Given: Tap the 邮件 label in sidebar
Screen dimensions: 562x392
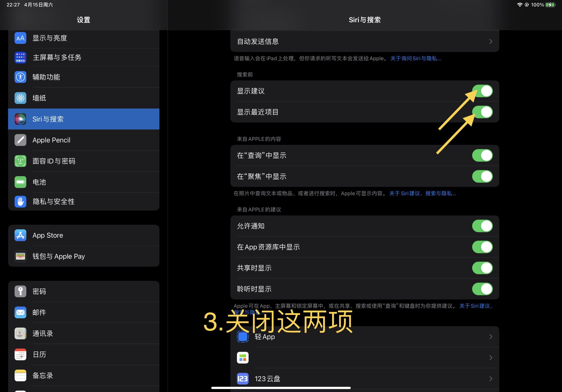Looking at the screenshot, I should pyautogui.click(x=39, y=313).
